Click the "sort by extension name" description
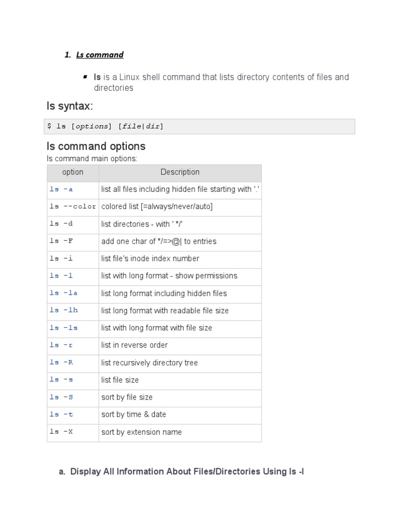 (141, 432)
